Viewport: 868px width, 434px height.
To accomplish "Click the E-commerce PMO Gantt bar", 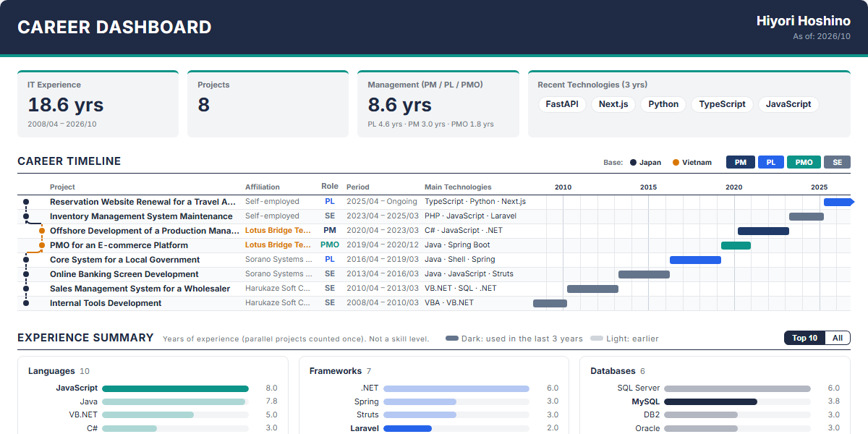I will 736,245.
